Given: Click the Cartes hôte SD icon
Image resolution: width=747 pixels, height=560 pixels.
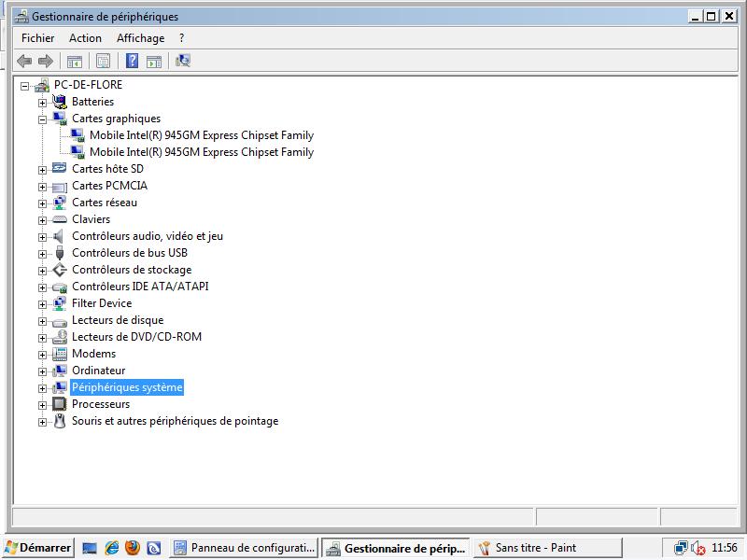Looking at the screenshot, I should [60, 169].
